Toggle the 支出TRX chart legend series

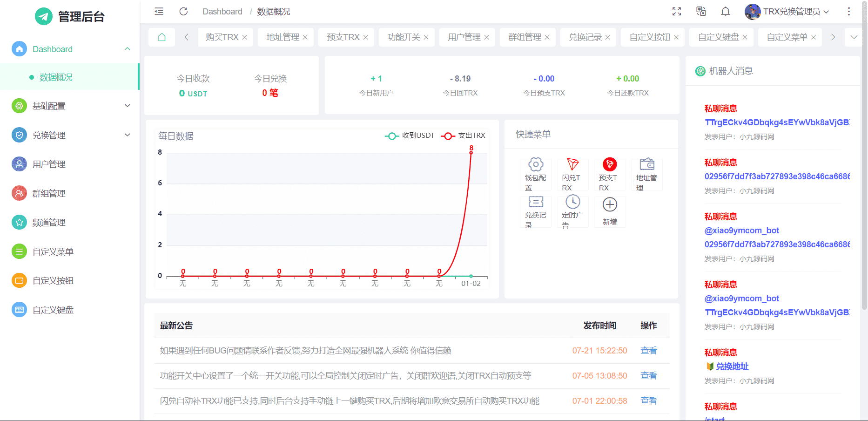464,136
